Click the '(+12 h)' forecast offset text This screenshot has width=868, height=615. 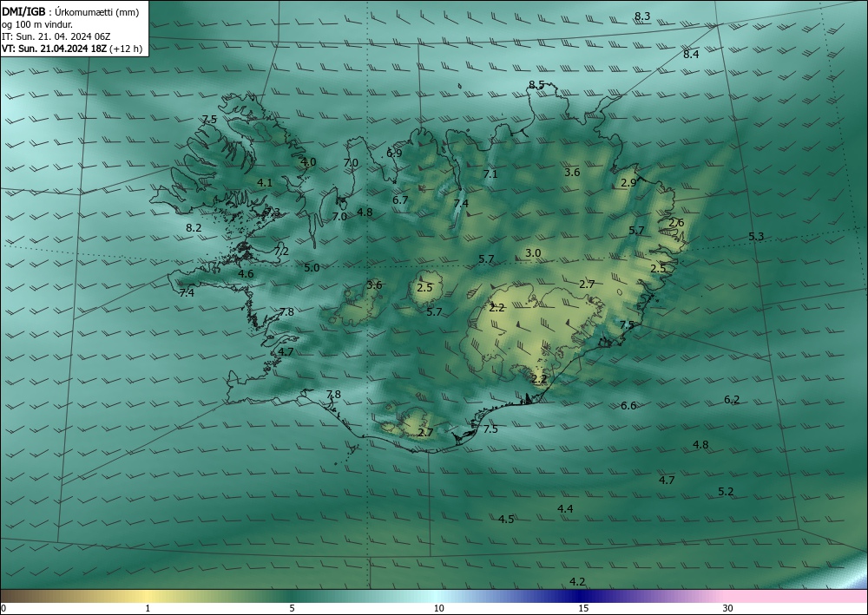tap(126, 49)
